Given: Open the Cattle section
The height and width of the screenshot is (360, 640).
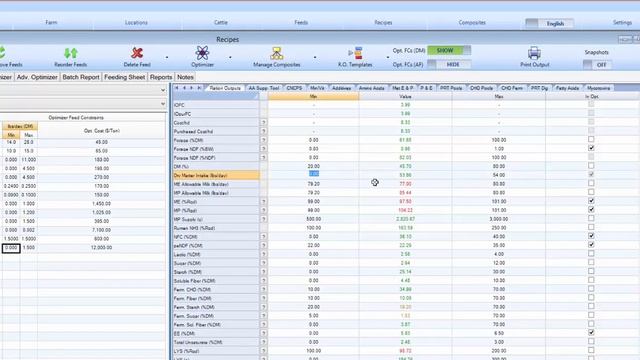Looking at the screenshot, I should pos(221,22).
